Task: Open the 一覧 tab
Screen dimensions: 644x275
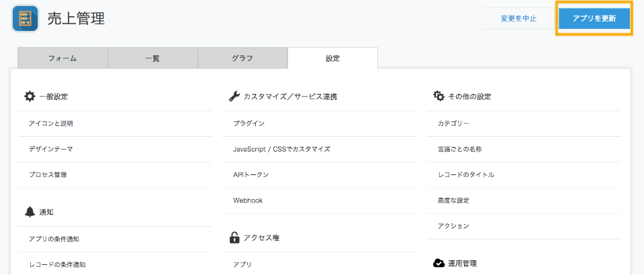Action: (x=152, y=58)
